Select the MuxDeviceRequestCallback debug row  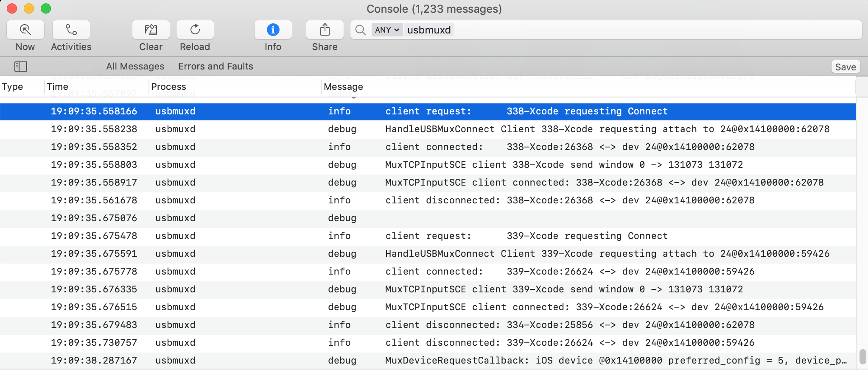(428, 361)
